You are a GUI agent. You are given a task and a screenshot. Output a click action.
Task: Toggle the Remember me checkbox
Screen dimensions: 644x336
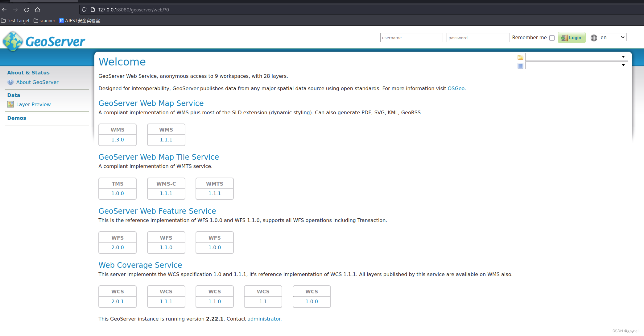552,38
